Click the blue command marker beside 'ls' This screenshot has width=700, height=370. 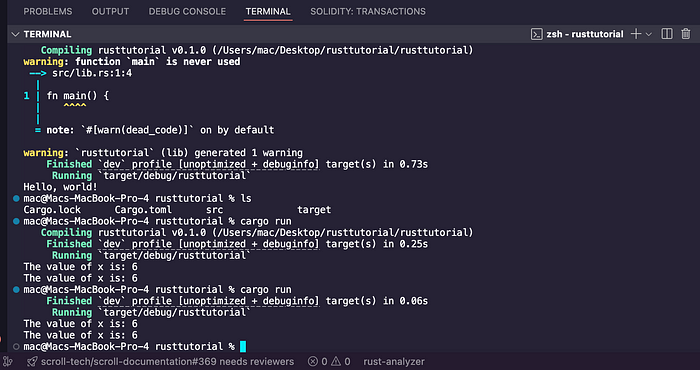point(17,198)
